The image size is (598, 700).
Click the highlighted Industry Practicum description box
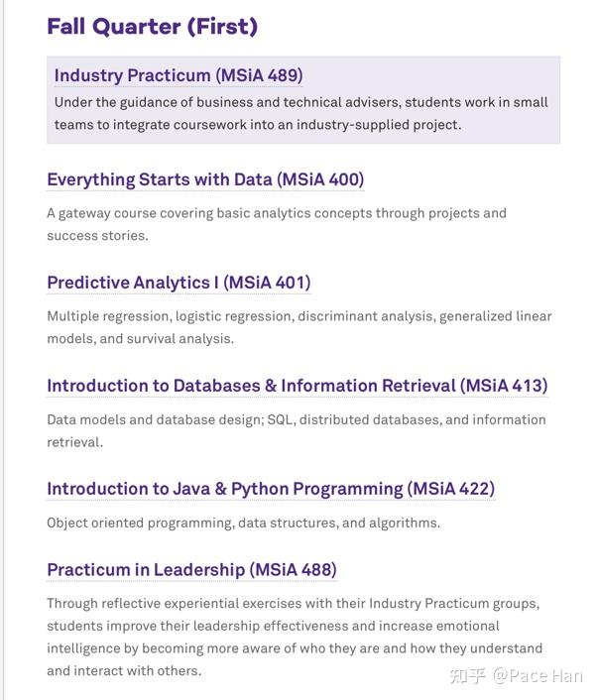[x=303, y=99]
